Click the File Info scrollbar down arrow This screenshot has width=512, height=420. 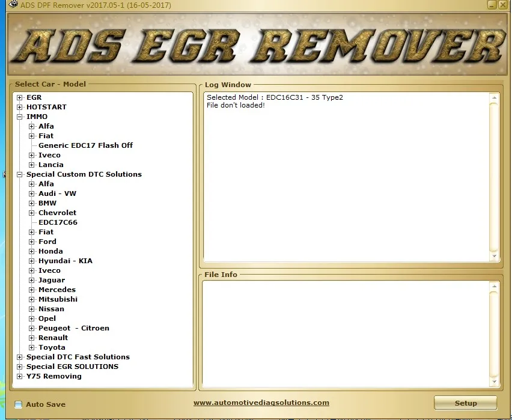click(x=495, y=381)
